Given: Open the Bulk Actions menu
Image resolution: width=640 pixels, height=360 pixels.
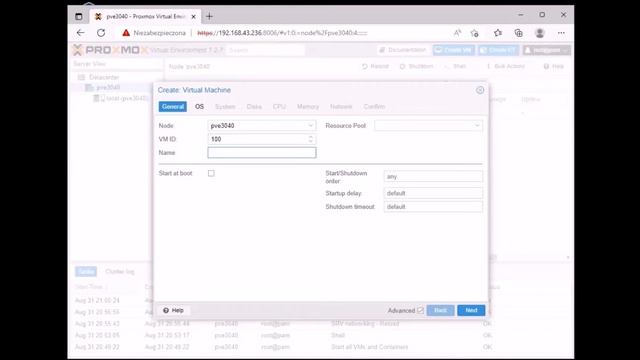Looking at the screenshot, I should click(x=506, y=66).
